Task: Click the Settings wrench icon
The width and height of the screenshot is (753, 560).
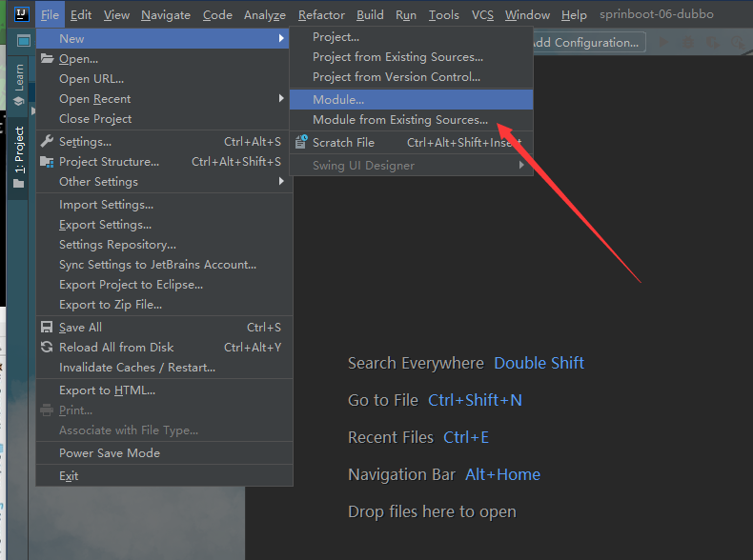Action: click(48, 142)
